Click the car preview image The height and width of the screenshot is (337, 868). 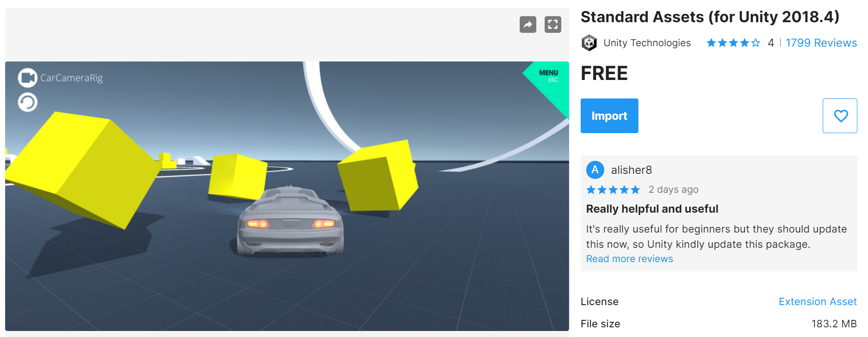[287, 196]
